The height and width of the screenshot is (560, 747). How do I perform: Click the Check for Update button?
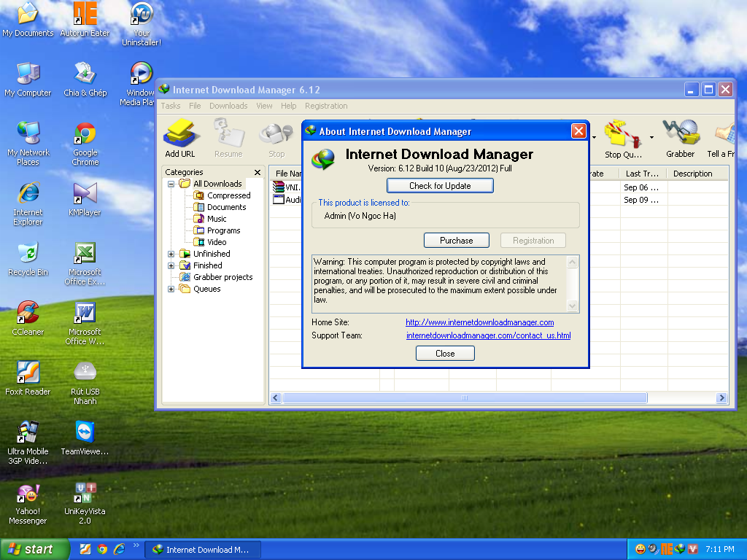pyautogui.click(x=440, y=186)
